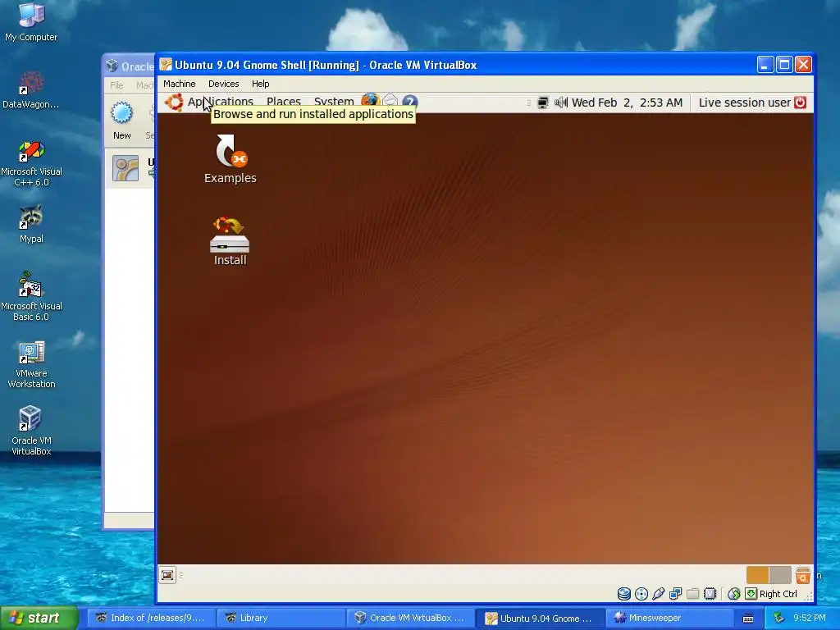Click the on-screen keyboard icon in the taskbar
The width and height of the screenshot is (840, 630).
(748, 619)
